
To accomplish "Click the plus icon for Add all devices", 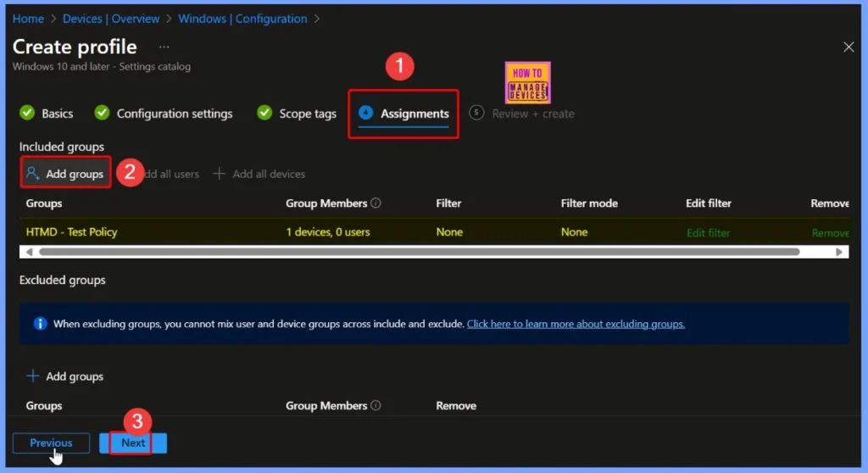I will tap(219, 174).
